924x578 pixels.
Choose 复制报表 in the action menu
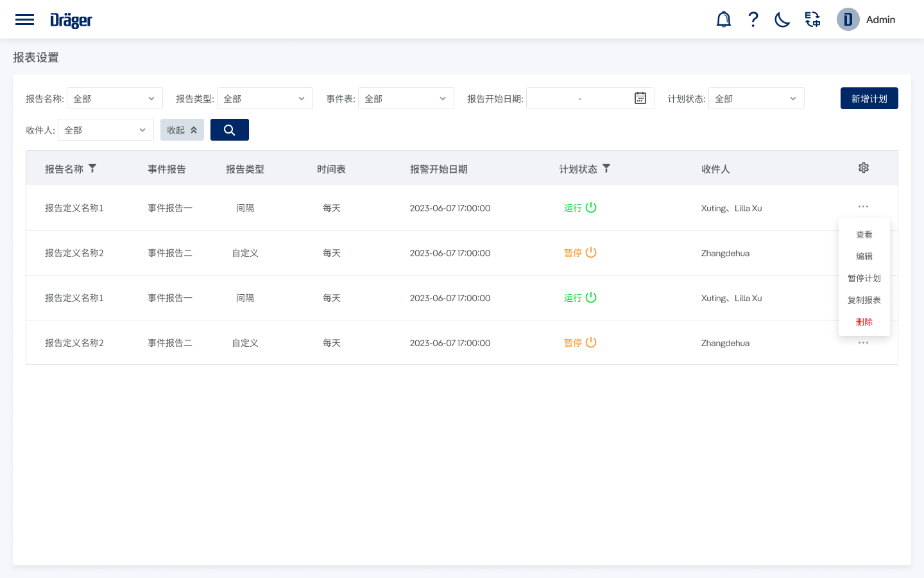(864, 300)
